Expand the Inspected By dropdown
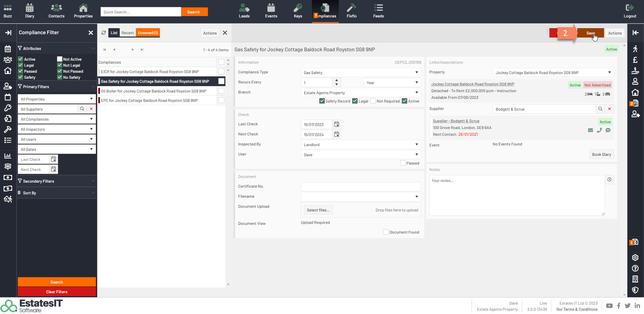This screenshot has height=314, width=644. click(x=361, y=145)
